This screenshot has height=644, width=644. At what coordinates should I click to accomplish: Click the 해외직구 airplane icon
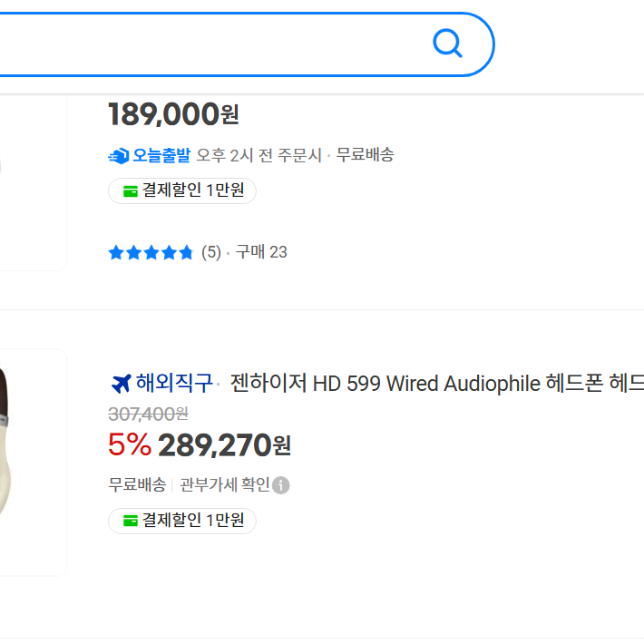(121, 384)
